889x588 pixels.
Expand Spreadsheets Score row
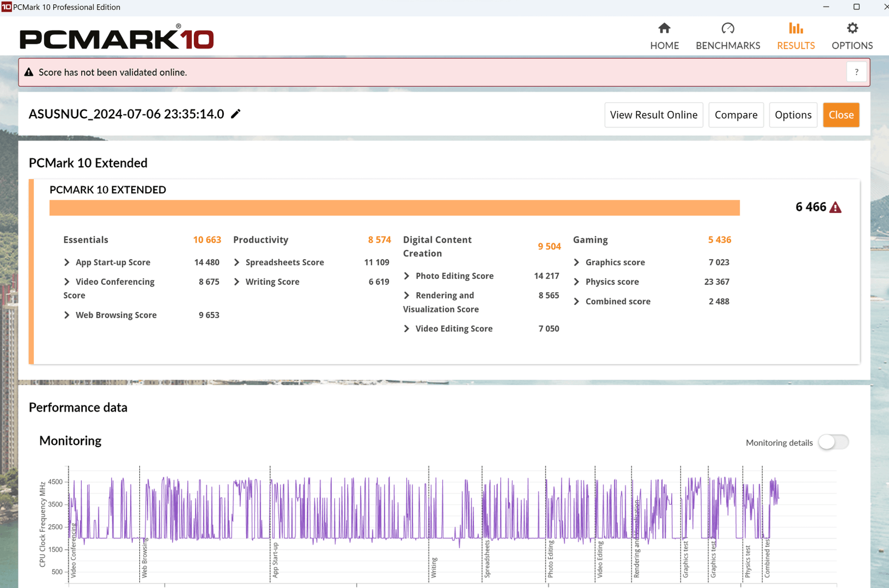237,263
